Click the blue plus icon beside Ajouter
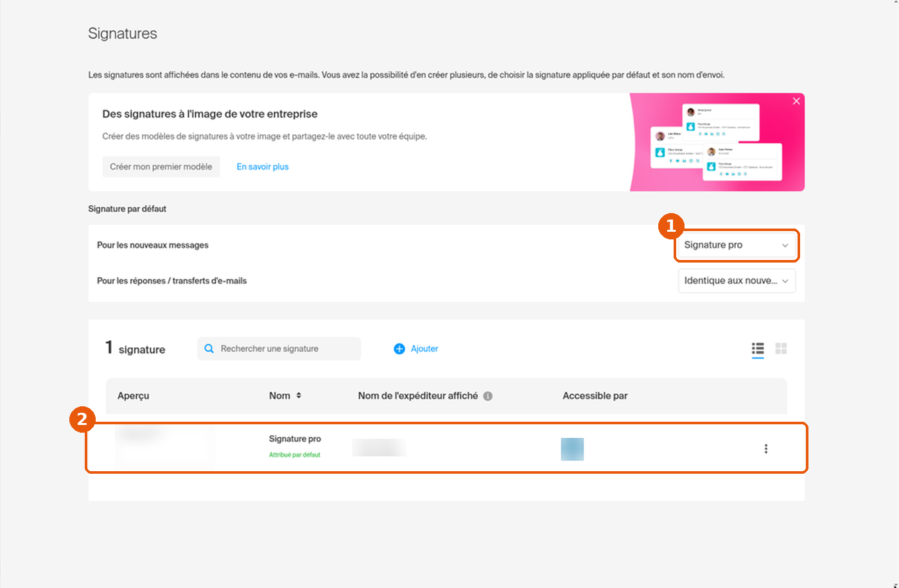Viewport: 899px width, 588px height. (x=399, y=349)
